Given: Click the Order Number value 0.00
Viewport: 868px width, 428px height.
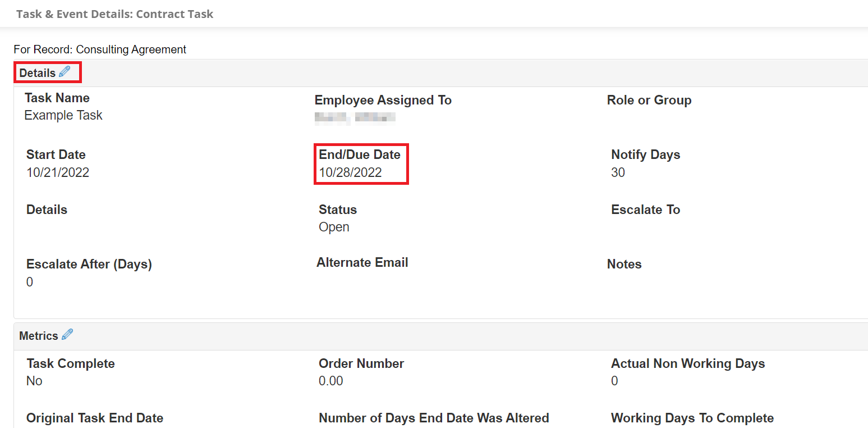Looking at the screenshot, I should [331, 381].
